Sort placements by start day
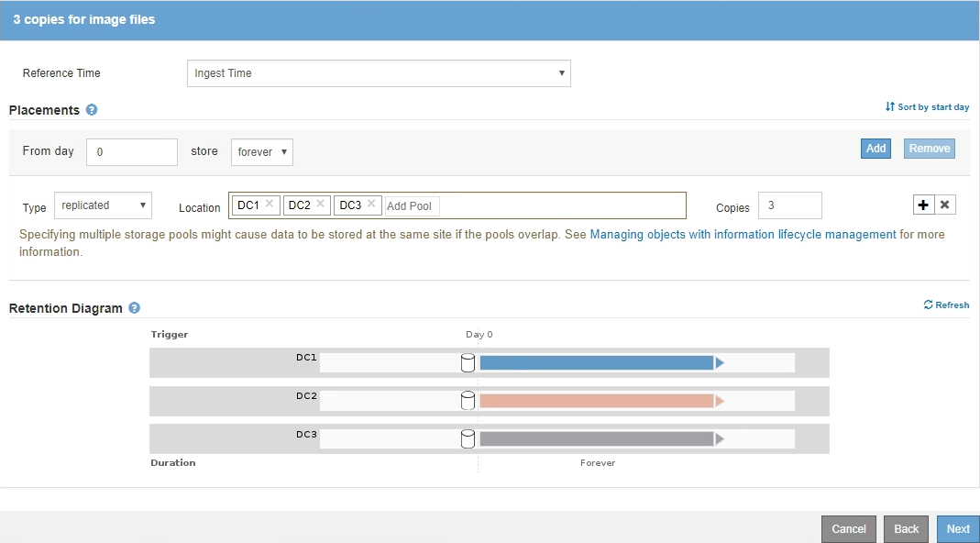Image resolution: width=980 pixels, height=543 pixels. (x=927, y=107)
